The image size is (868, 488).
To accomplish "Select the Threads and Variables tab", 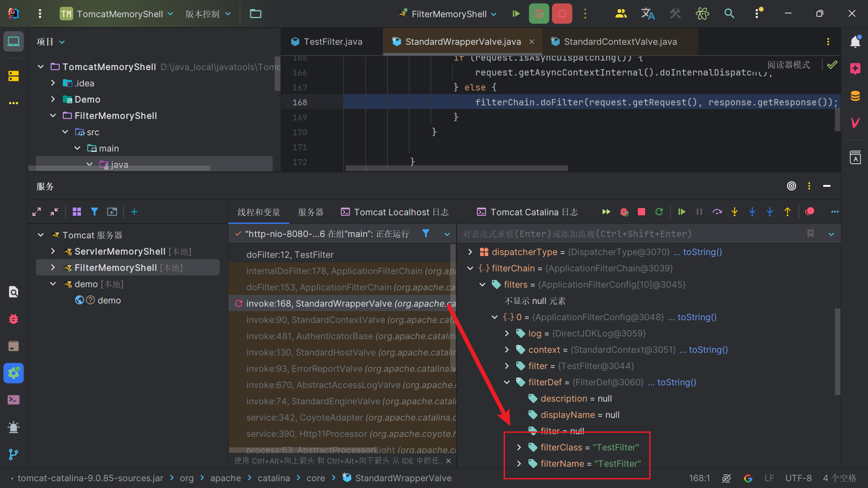I will [259, 212].
